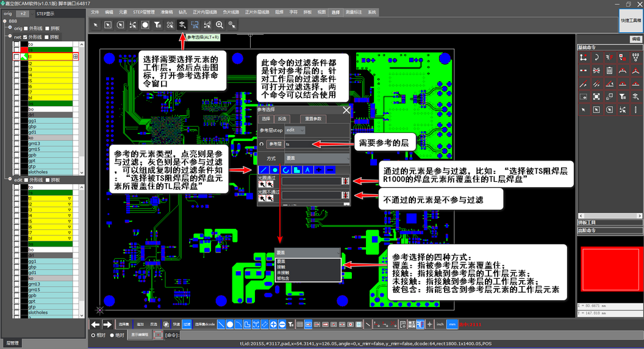Open the STEP层管理 menu
This screenshot has height=349, width=644.
(x=144, y=12)
